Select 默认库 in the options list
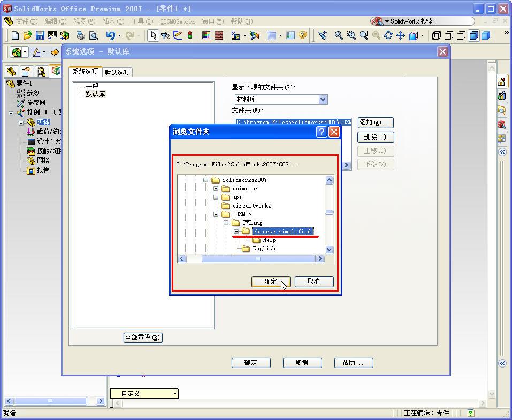This screenshot has height=420, width=512. [95, 94]
